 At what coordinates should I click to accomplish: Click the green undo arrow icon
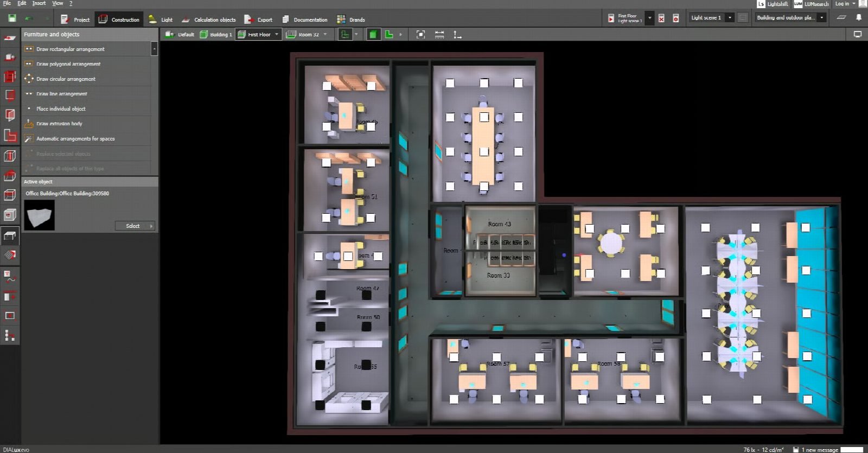coord(29,18)
